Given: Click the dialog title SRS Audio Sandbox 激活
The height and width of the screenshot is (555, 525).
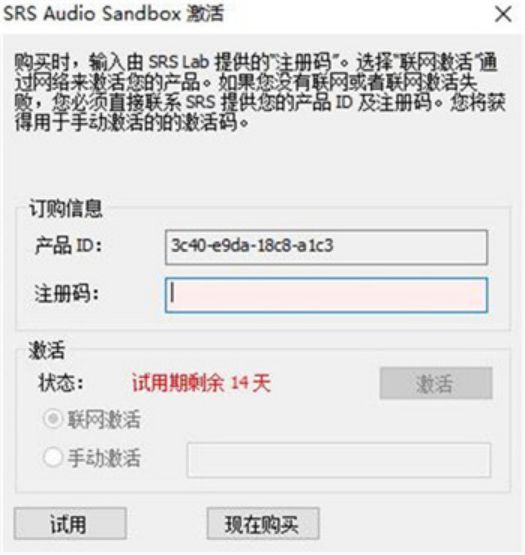Looking at the screenshot, I should tap(113, 14).
